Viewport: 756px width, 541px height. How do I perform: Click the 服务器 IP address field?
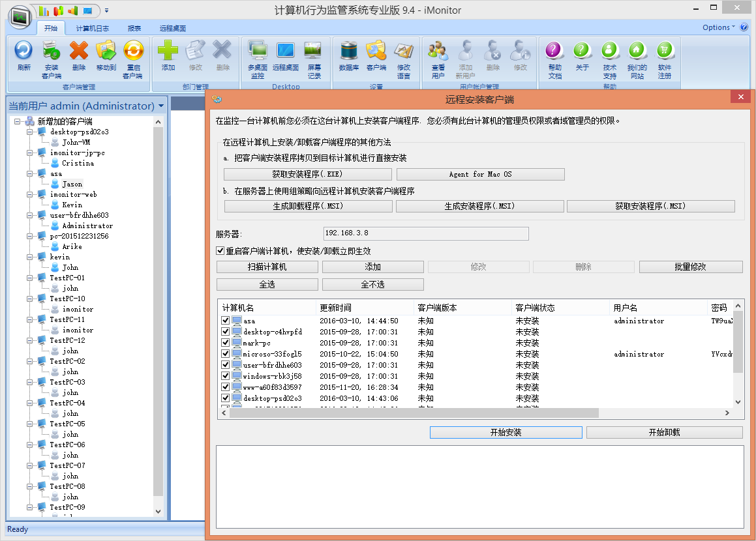425,233
